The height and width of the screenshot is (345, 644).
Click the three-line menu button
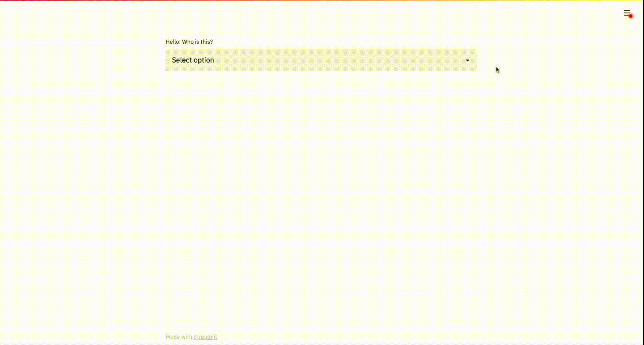point(627,13)
